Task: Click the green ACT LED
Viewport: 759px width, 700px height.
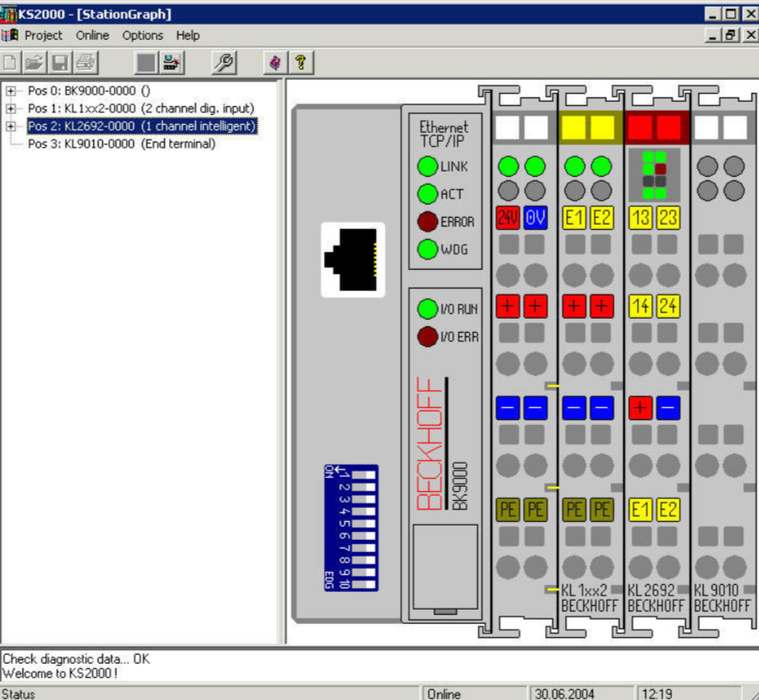Action: pyautogui.click(x=427, y=194)
